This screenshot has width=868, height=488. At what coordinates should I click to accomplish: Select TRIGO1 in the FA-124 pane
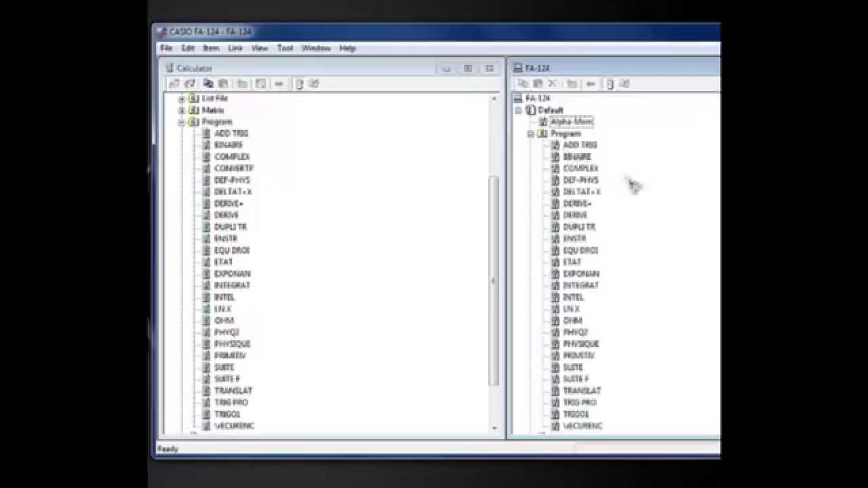tap(576, 414)
